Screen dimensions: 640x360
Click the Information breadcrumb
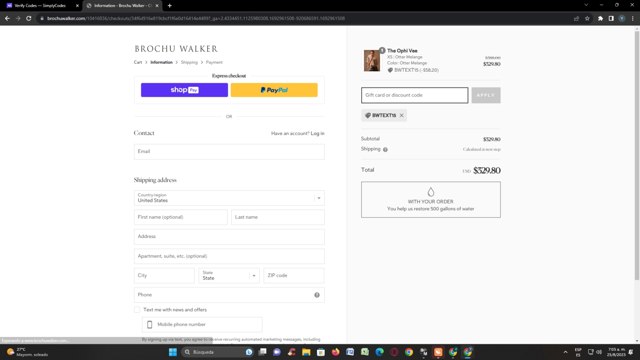(x=161, y=62)
